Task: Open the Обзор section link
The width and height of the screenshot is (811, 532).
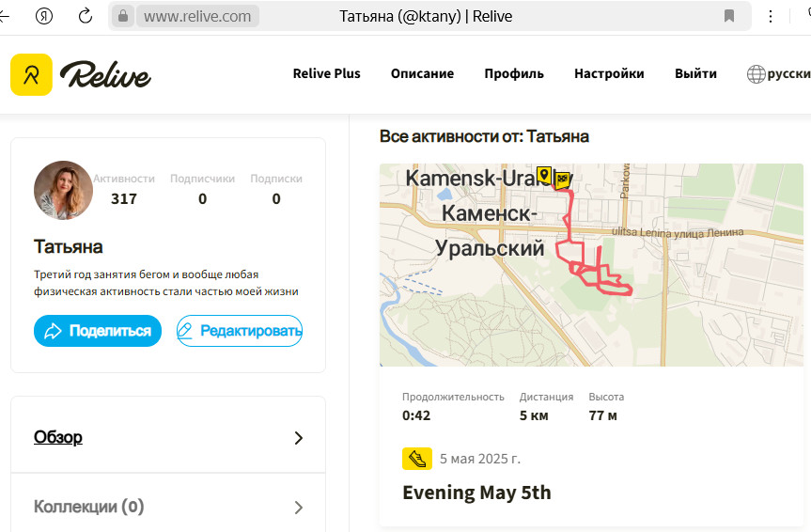Action: (58, 437)
